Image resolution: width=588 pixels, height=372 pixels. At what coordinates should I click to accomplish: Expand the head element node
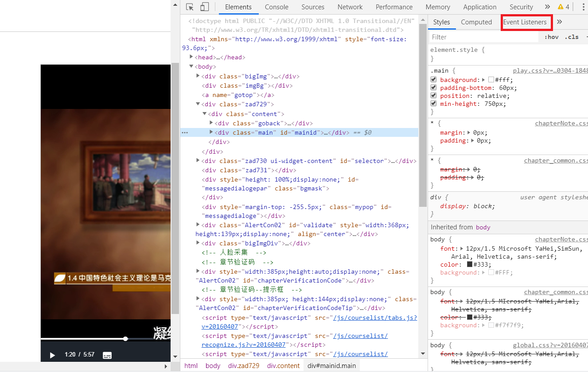pyautogui.click(x=191, y=57)
